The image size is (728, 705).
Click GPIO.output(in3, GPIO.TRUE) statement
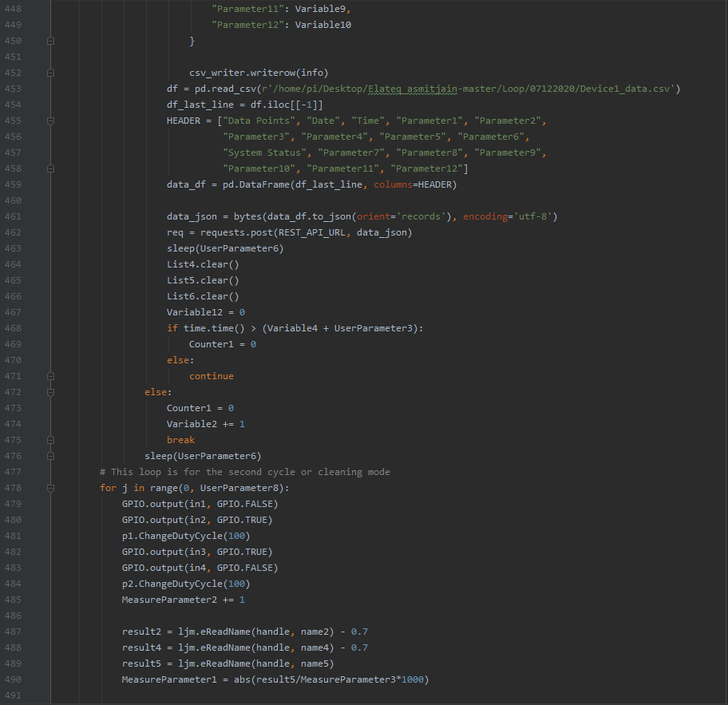click(x=197, y=552)
